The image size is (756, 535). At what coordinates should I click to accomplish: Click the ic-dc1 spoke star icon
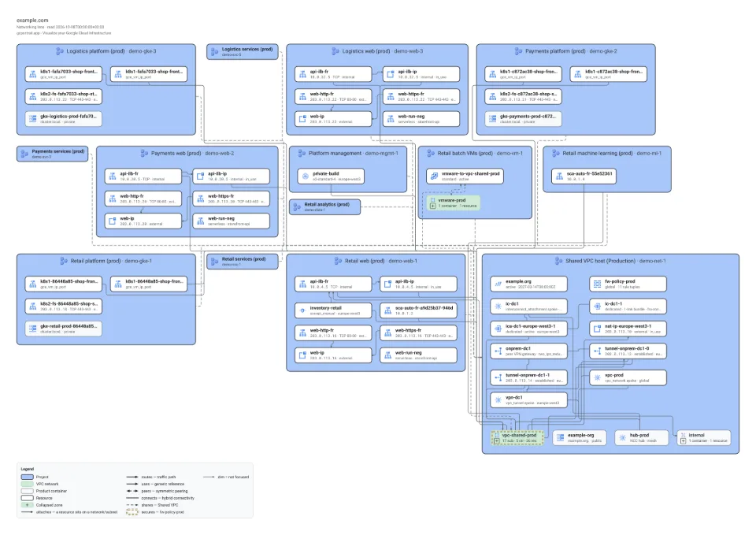(498, 307)
